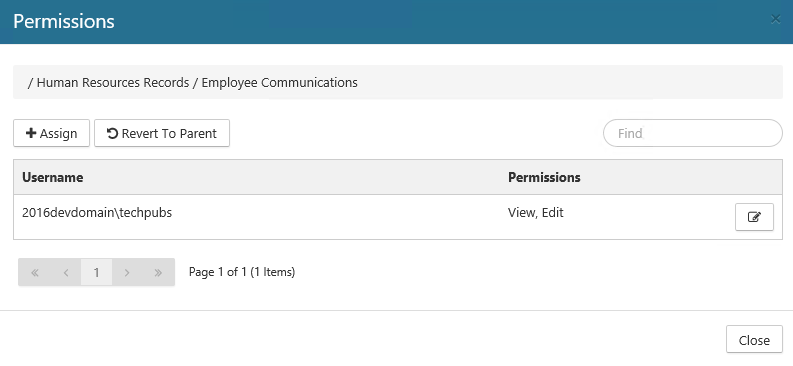Image resolution: width=793 pixels, height=366 pixels.
Task: Click the Username column header
Action: click(x=53, y=177)
